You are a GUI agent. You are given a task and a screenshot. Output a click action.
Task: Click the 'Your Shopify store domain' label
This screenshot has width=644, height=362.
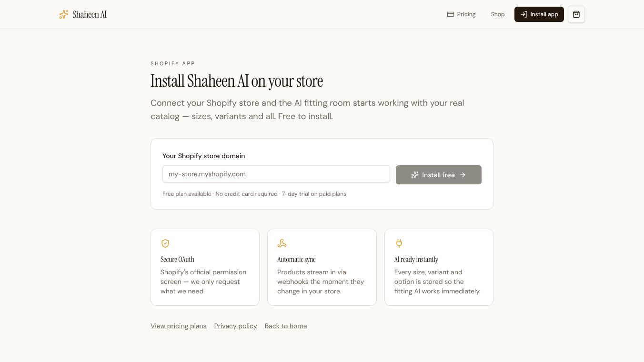[204, 156]
